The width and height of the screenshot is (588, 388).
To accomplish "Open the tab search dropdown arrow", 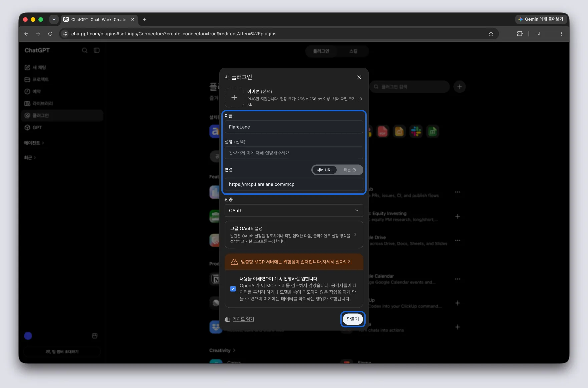I will click(x=54, y=19).
